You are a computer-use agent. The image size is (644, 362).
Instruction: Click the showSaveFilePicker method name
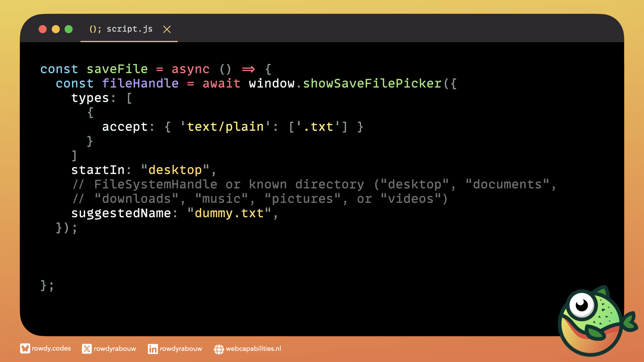[x=372, y=83]
